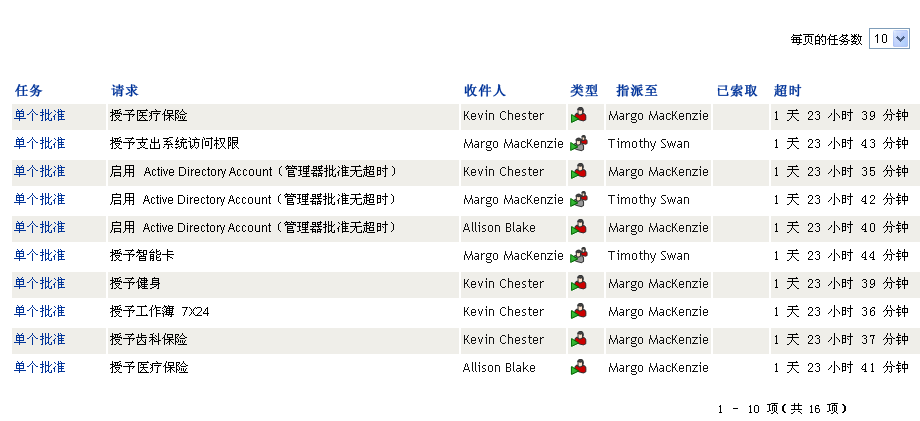The height and width of the screenshot is (421, 920).
Task: Click type icon in 授予健身 row
Action: click(579, 284)
